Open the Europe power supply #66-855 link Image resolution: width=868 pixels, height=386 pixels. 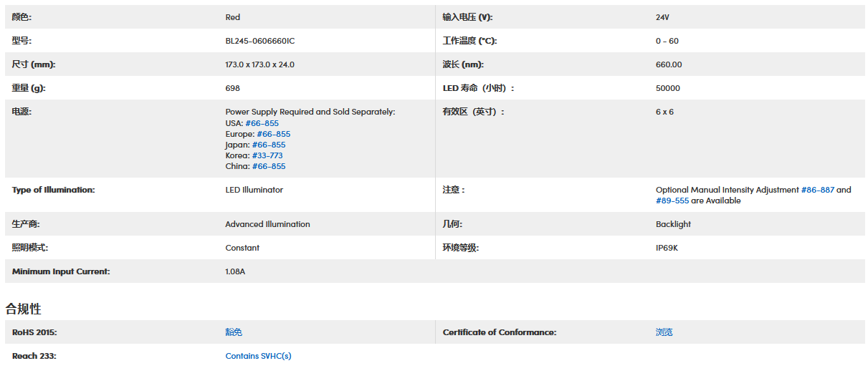(x=273, y=134)
